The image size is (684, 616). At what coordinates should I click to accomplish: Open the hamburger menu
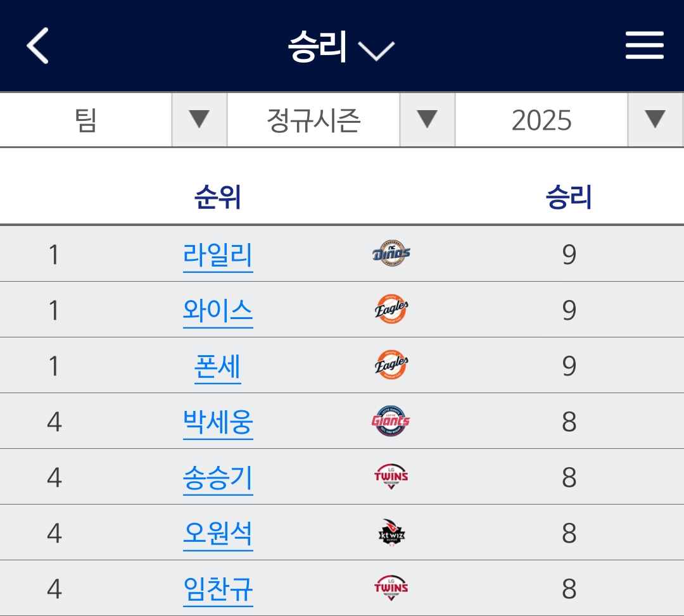pos(644,46)
